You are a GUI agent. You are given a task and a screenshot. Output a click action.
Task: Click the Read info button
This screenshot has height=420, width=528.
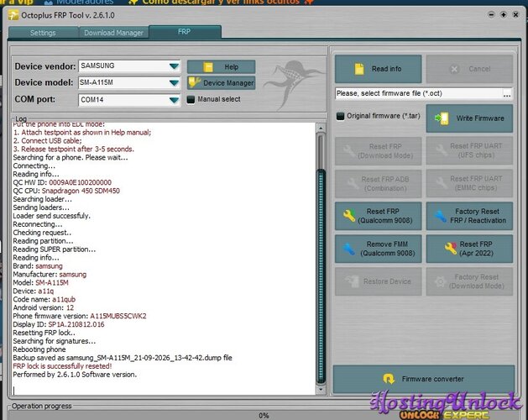point(378,69)
